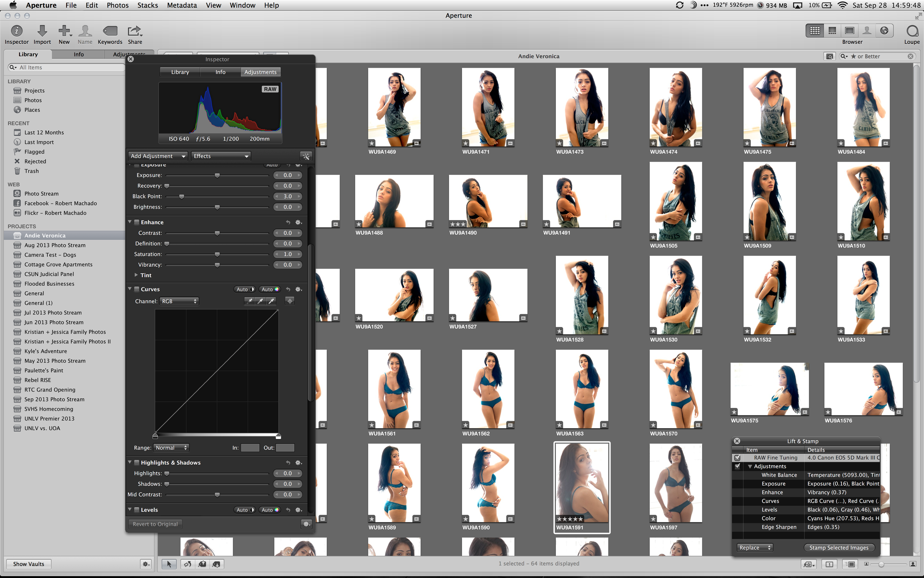Select the Rotate tool

(x=187, y=564)
